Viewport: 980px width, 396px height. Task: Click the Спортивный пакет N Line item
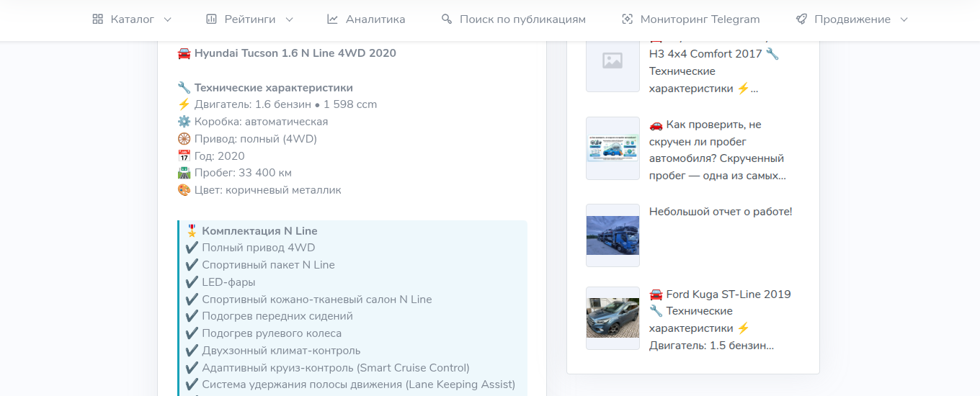[260, 265]
